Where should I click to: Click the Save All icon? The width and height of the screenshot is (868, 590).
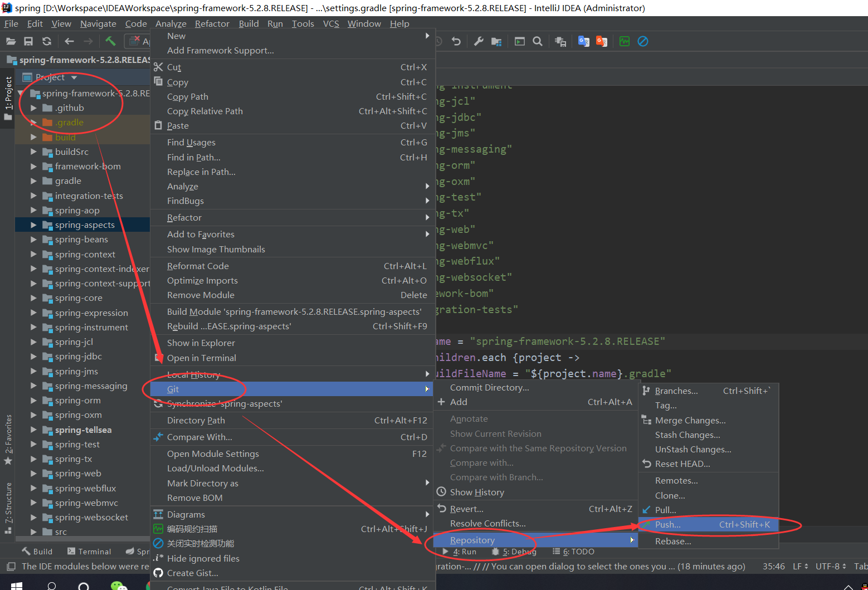click(28, 41)
